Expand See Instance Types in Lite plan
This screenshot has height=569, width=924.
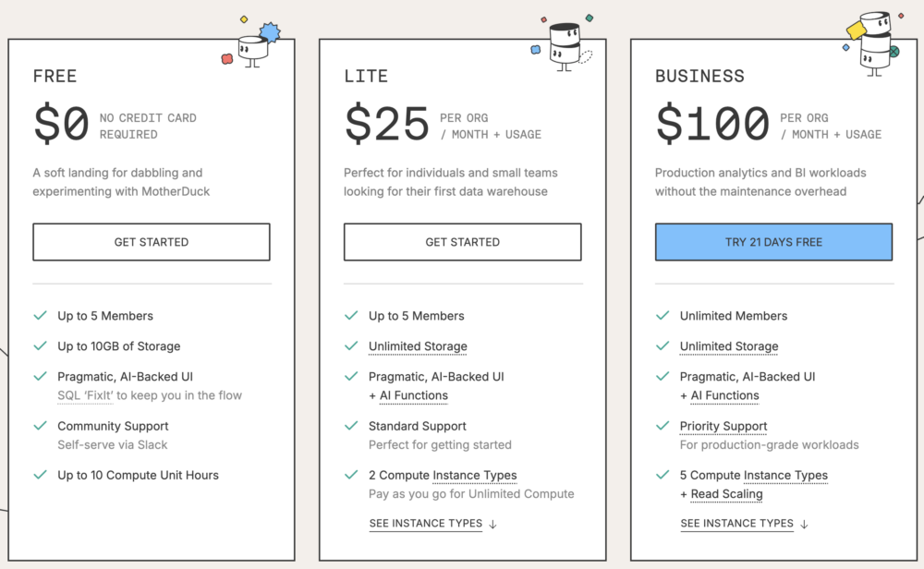(x=426, y=524)
